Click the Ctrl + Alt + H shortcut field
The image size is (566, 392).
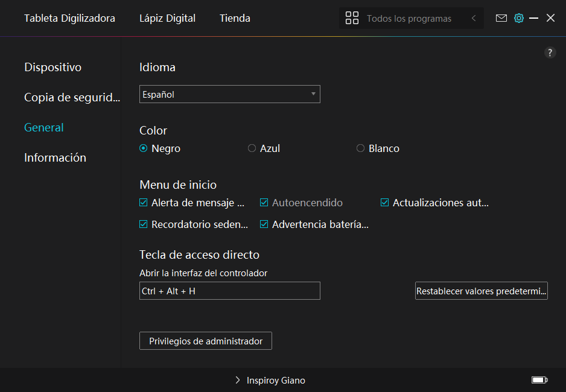coord(229,291)
